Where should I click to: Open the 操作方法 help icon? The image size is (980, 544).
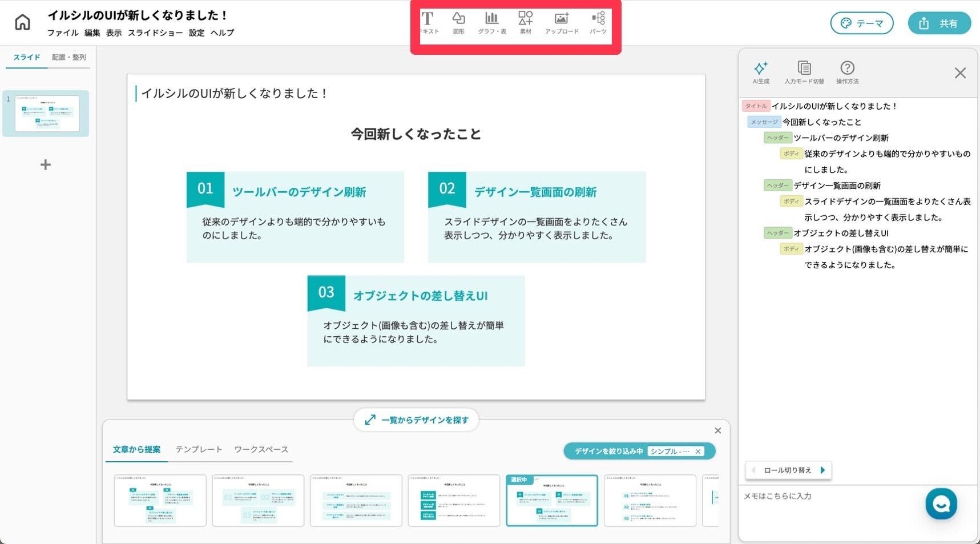pyautogui.click(x=847, y=72)
